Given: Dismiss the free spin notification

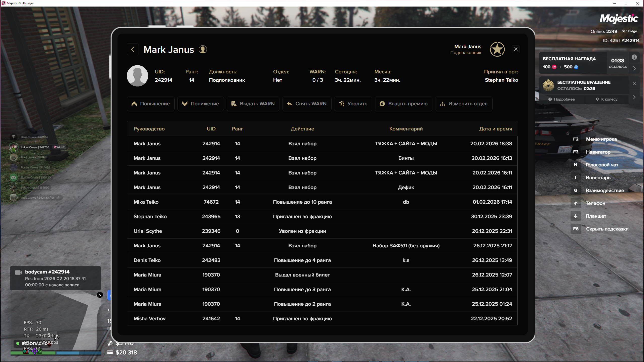Looking at the screenshot, I should pos(634,83).
